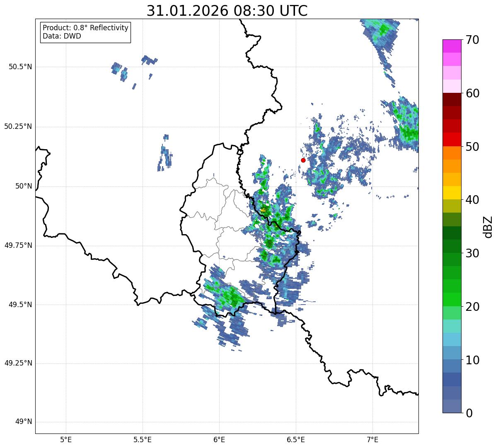The height and width of the screenshot is (448, 498).
Task: Click the 50.25°N latitude label
Action: (x=18, y=126)
